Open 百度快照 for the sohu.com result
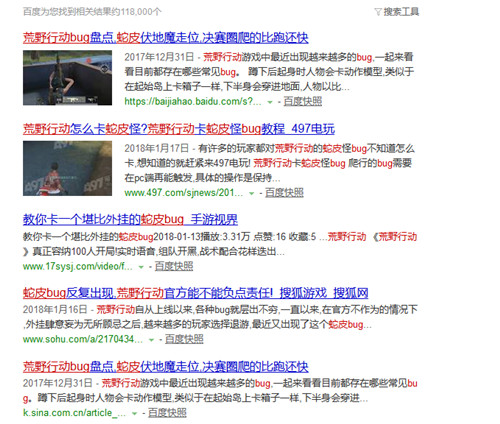 [x=184, y=339]
